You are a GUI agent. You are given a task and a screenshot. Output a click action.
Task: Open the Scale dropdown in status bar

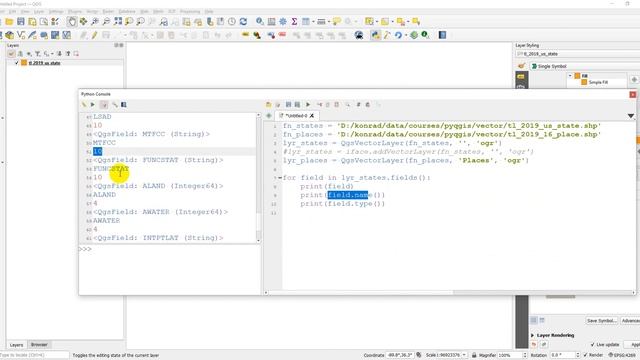point(464,355)
